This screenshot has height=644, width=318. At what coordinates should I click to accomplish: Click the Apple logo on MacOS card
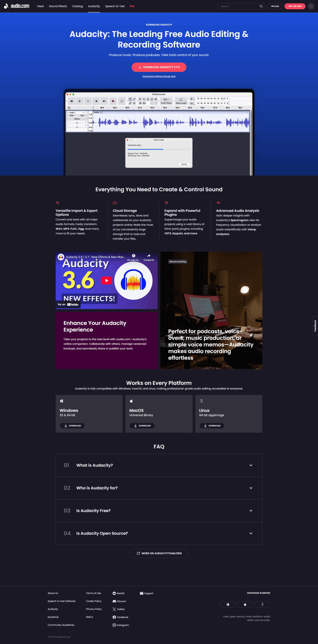pos(131,401)
